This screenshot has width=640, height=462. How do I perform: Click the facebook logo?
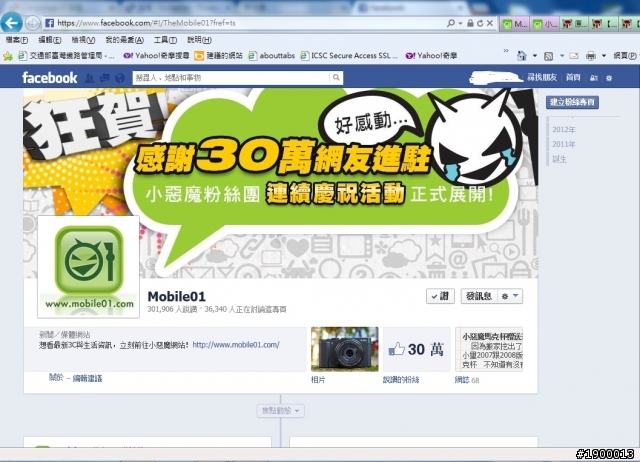click(49, 78)
